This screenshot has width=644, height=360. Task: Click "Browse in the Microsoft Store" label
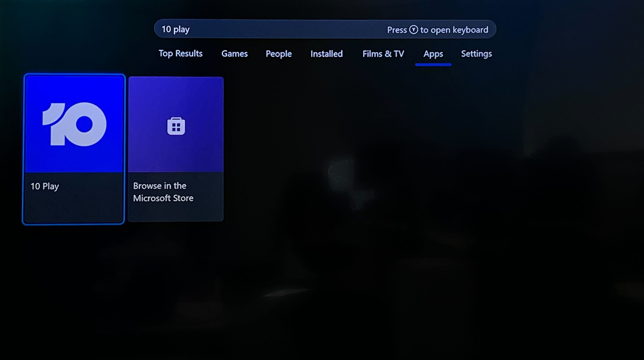pos(163,192)
